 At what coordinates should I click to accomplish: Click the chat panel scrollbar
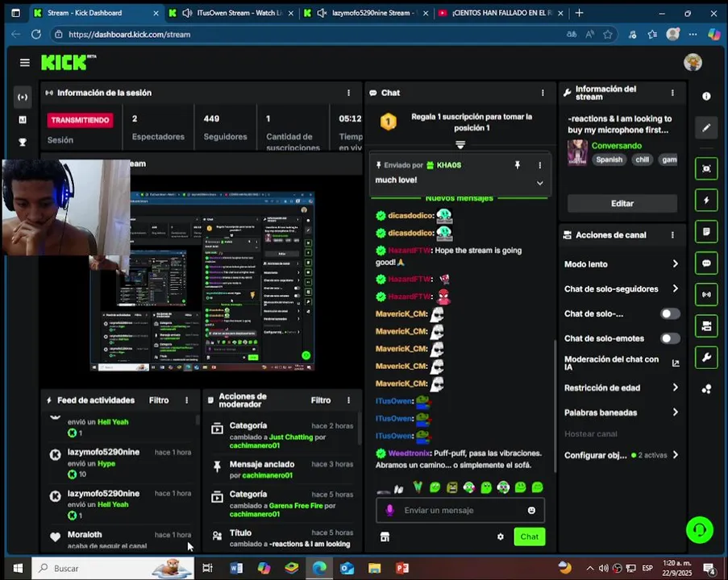555,406
